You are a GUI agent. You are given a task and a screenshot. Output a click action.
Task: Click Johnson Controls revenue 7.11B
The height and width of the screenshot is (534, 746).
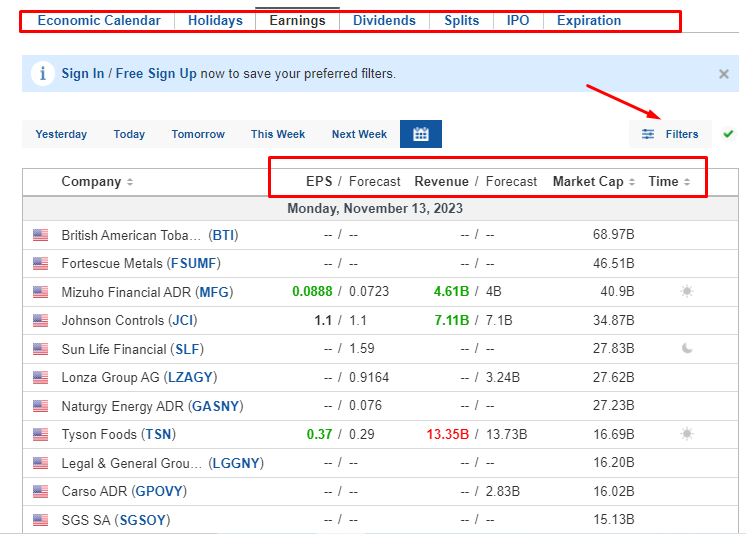pos(452,320)
